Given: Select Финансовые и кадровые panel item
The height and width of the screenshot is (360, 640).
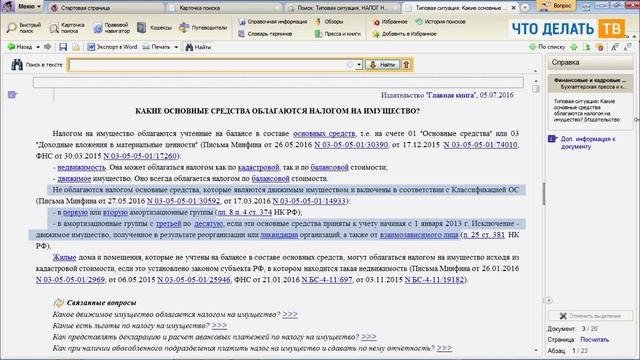Looking at the screenshot, I should [x=590, y=84].
